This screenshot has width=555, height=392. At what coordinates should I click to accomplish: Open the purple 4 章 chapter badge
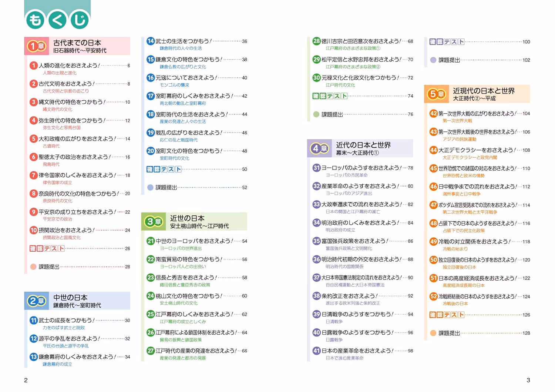click(x=319, y=148)
